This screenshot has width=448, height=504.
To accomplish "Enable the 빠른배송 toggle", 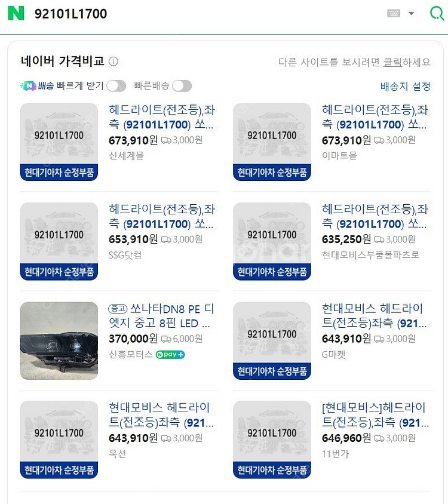I will 182,86.
